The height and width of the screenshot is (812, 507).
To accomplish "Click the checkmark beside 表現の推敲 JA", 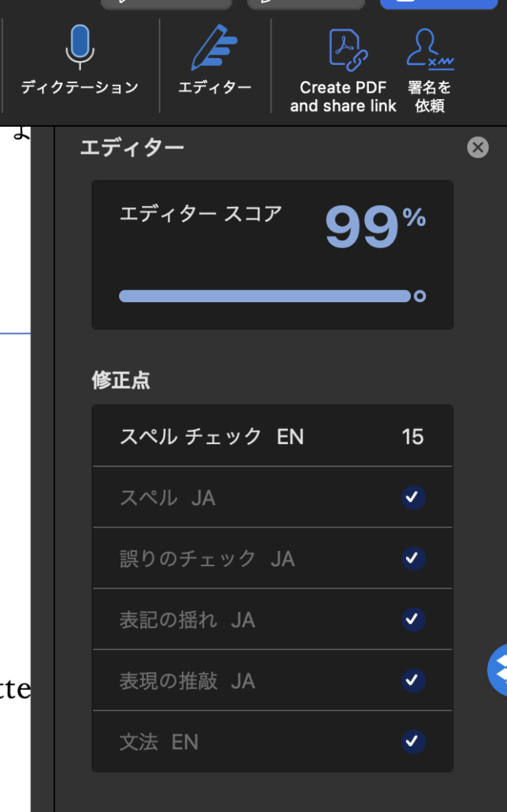I will pos(413,681).
